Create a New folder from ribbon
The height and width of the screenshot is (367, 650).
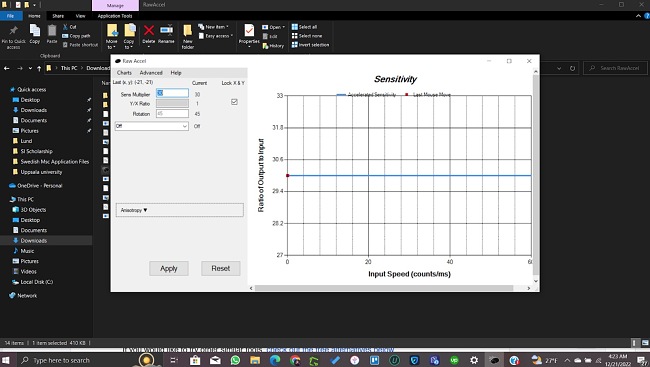point(188,36)
